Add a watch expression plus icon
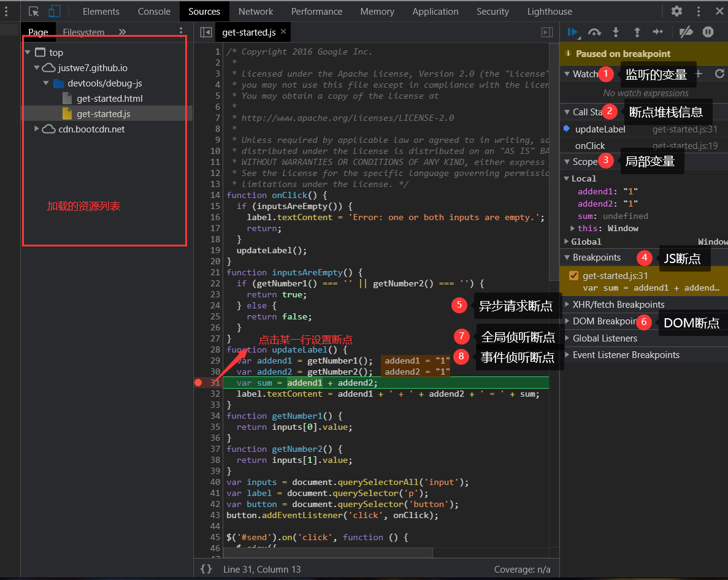The width and height of the screenshot is (728, 580). tap(699, 74)
